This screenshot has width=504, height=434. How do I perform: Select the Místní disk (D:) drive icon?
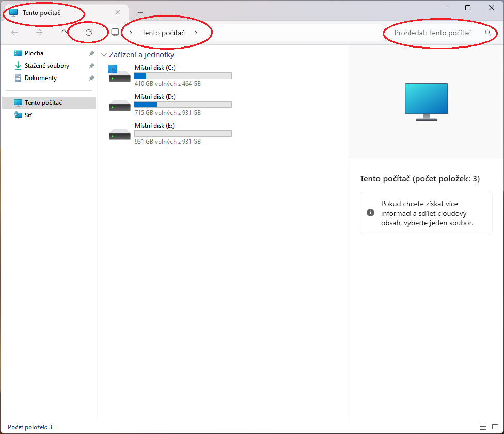(x=120, y=105)
